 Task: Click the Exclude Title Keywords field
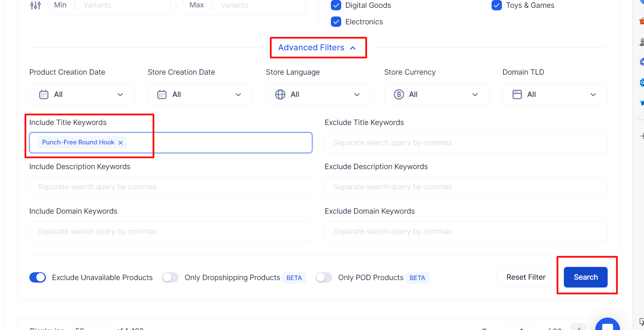[x=466, y=143]
